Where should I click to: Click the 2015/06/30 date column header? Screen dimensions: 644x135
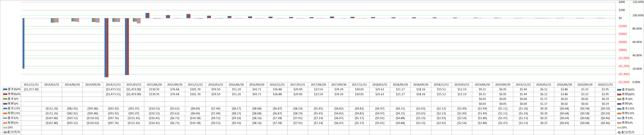click(154, 85)
